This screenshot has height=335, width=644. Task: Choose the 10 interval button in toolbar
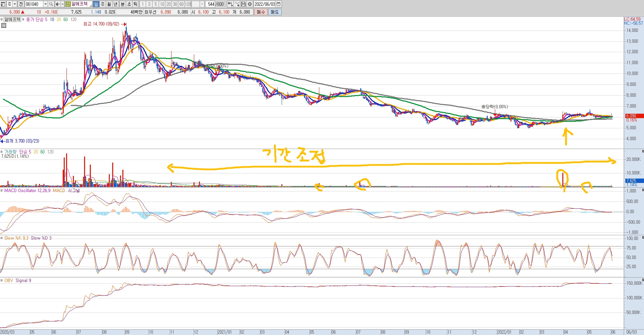[x=162, y=4]
